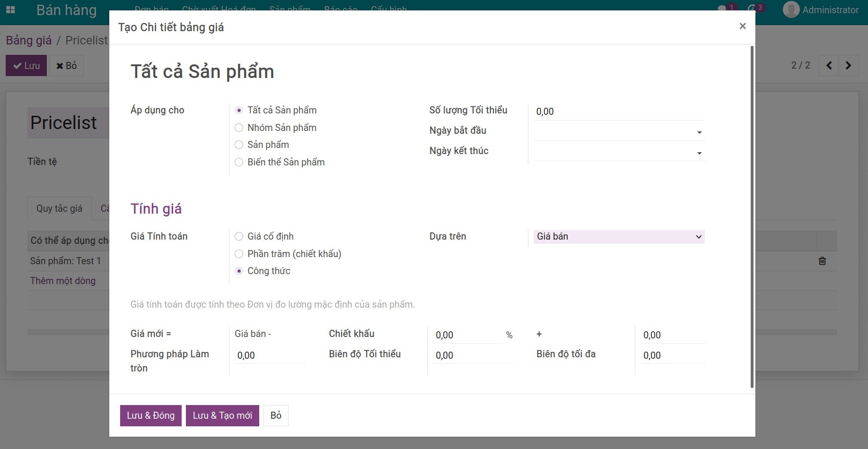Switch to the Quy tắc giá tab
This screenshot has width=868, height=449.
click(x=59, y=208)
